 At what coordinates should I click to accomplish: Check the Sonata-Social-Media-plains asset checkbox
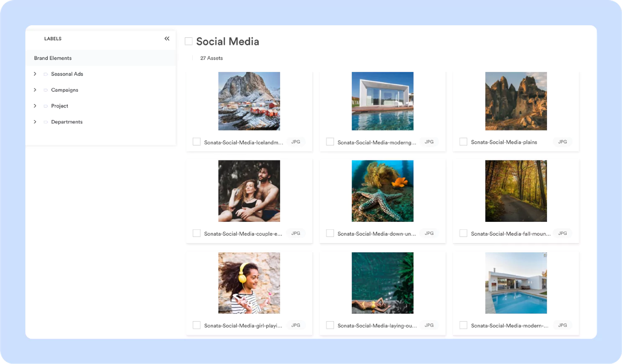463,142
